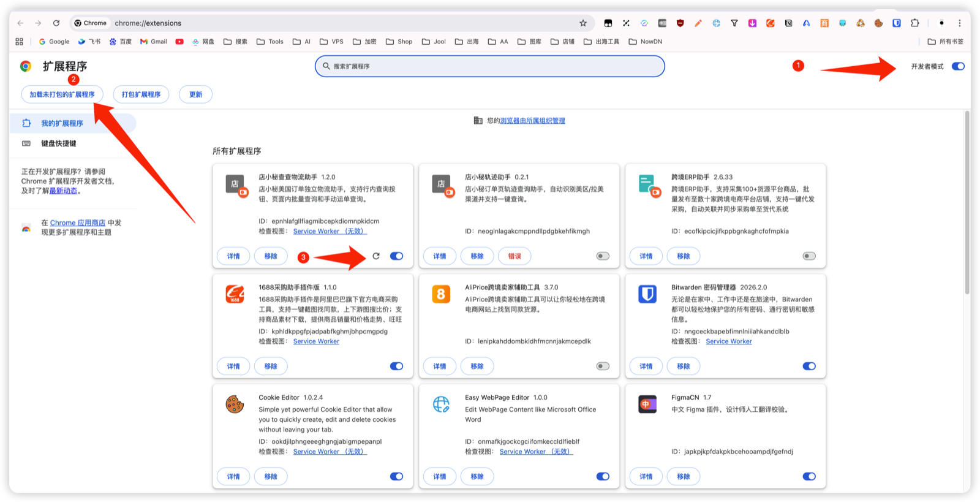The image size is (980, 502).
Task: Open 详情 for Cookie Editor
Action: (x=233, y=476)
